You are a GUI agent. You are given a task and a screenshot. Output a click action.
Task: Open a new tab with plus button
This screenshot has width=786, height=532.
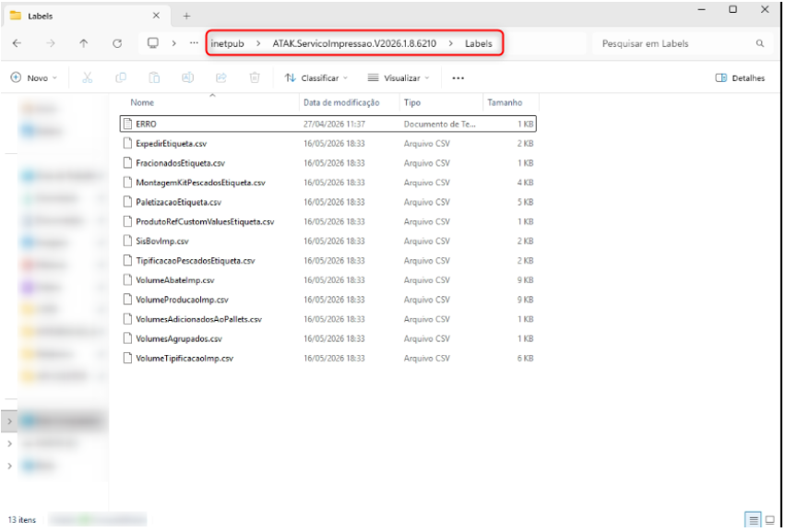pos(186,16)
